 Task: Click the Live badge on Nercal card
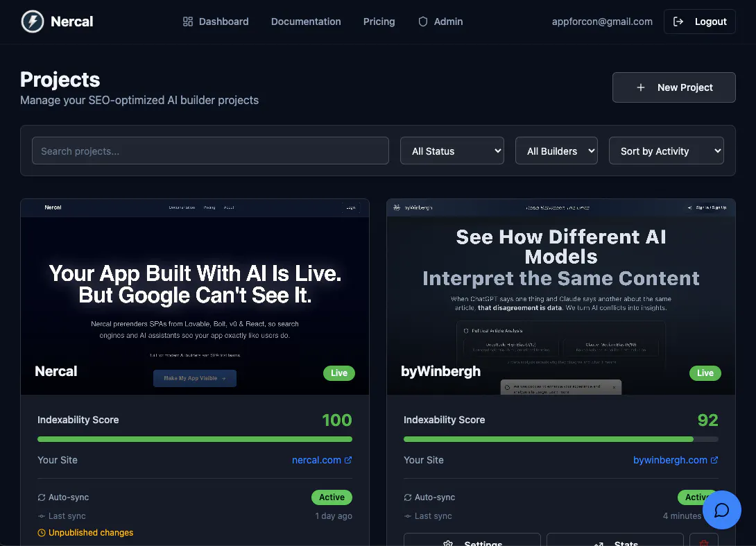pyautogui.click(x=339, y=373)
